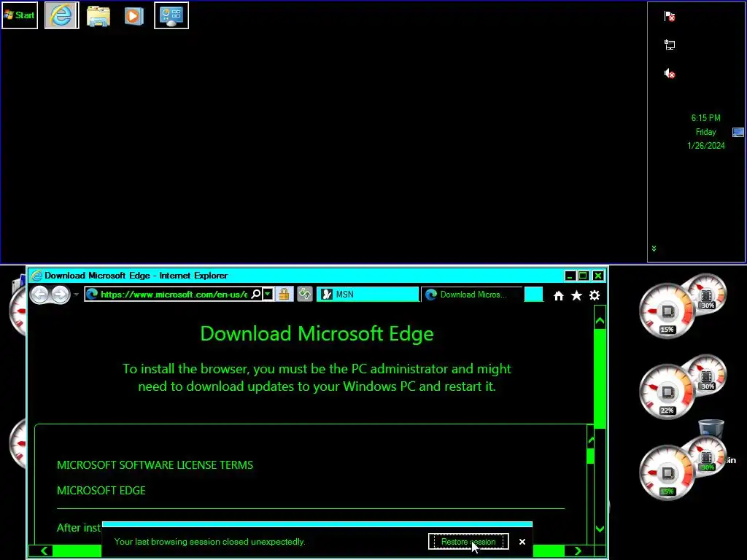Click the CPU gadget showing 22%
Screen dimensions: 747x560
667,392
